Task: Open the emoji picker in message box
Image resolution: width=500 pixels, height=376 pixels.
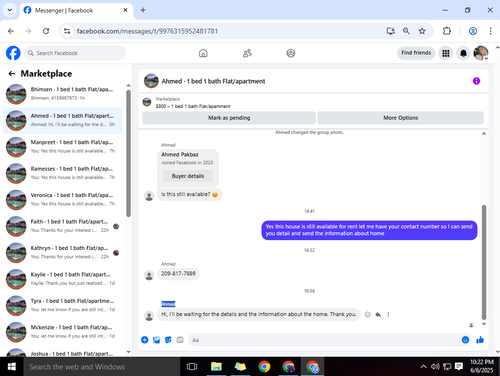Action: pyautogui.click(x=465, y=340)
